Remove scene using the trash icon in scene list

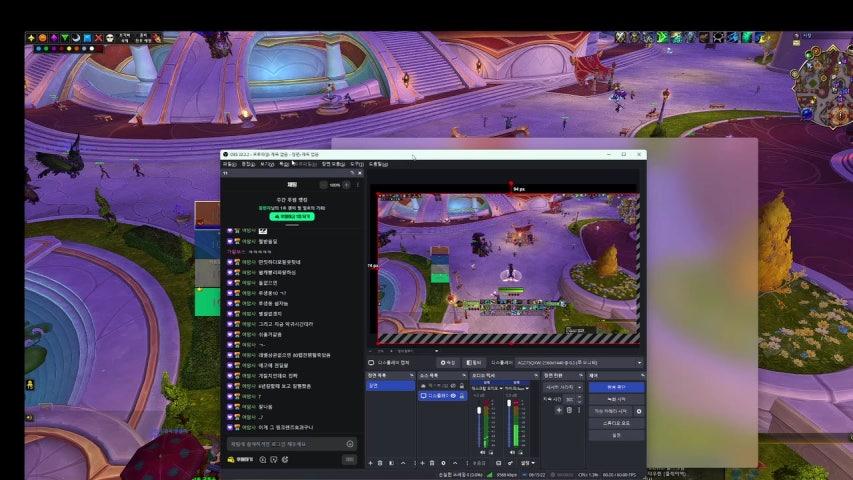[x=380, y=463]
